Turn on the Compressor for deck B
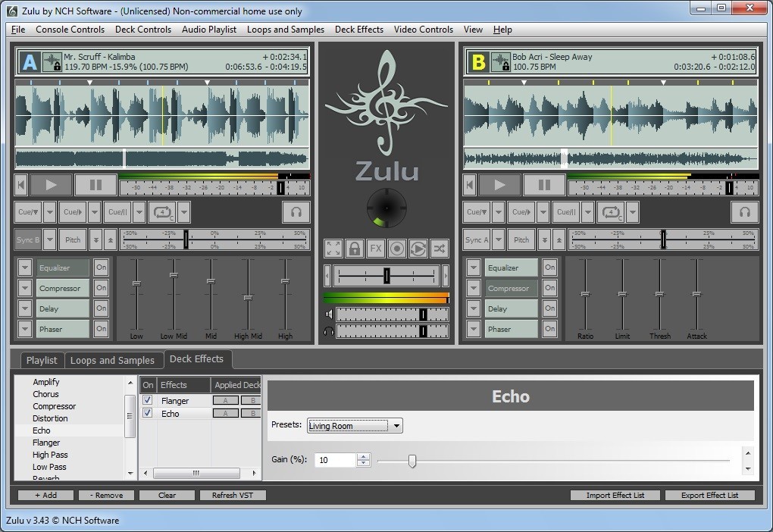 (x=549, y=288)
